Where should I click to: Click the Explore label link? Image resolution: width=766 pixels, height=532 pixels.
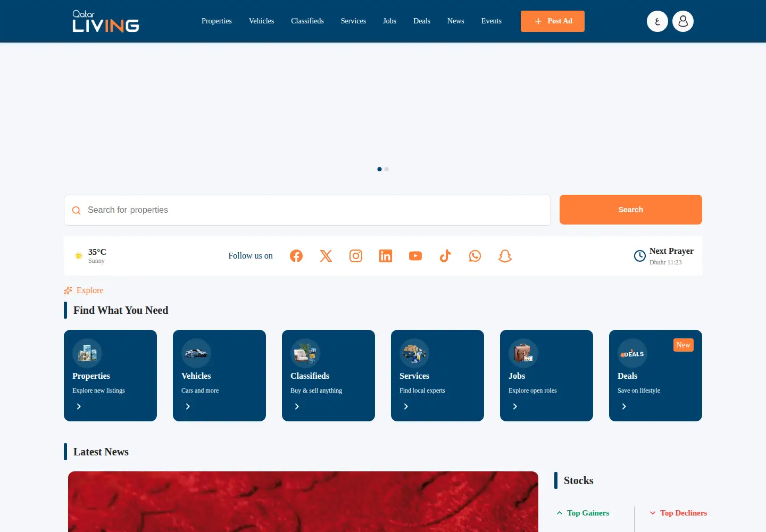tap(84, 290)
